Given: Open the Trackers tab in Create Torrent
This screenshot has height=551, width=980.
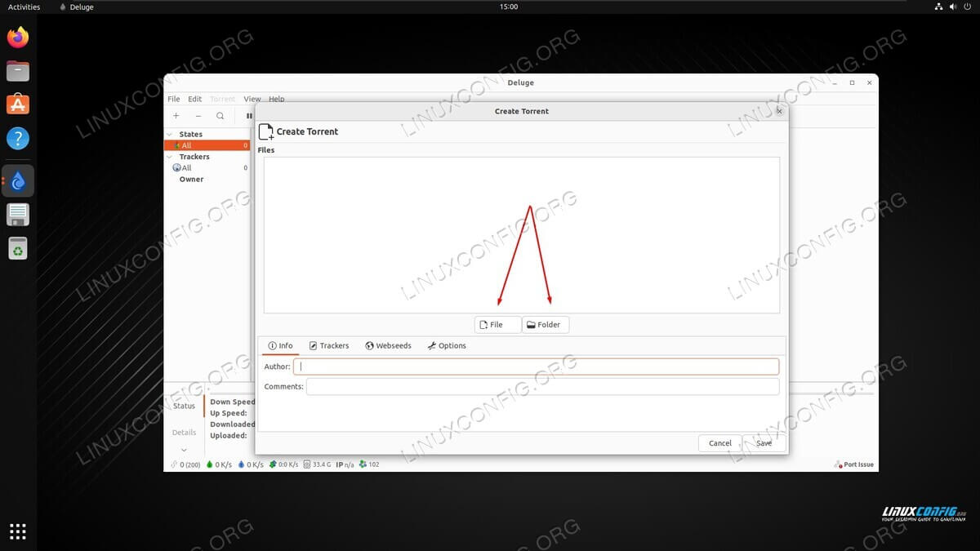Looking at the screenshot, I should pyautogui.click(x=329, y=346).
